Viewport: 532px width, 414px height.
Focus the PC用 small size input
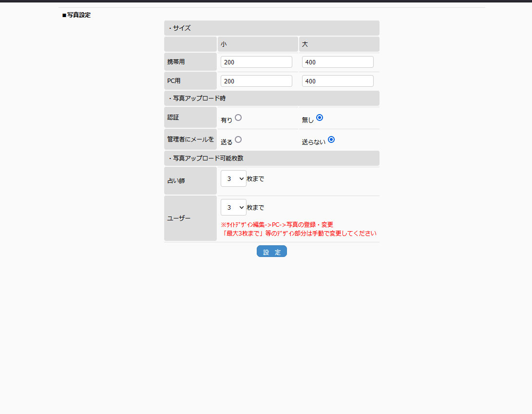click(x=256, y=81)
